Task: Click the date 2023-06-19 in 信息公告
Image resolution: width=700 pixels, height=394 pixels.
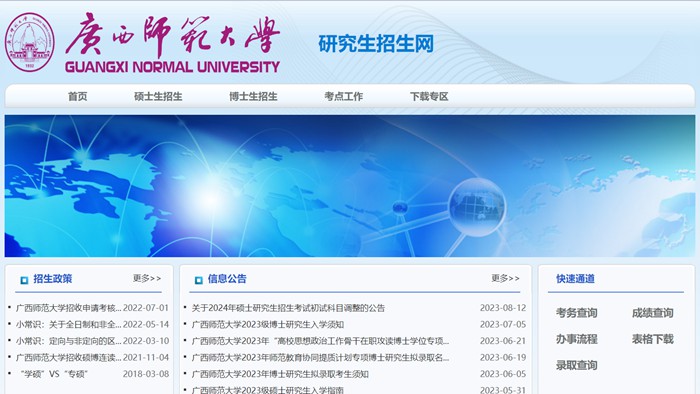Action: 503,357
